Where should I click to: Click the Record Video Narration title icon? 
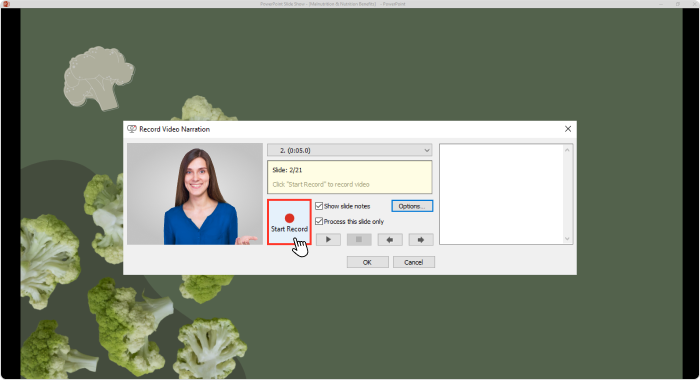(x=132, y=129)
